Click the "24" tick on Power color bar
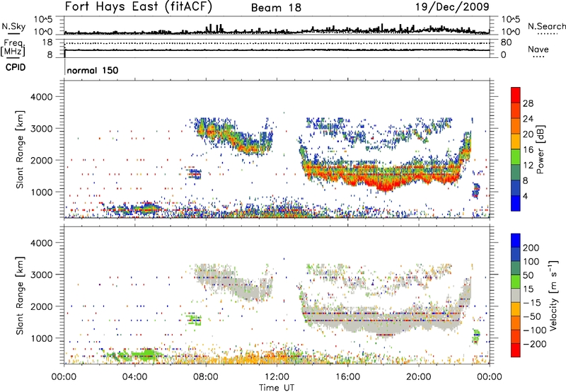The width and height of the screenshot is (566, 392). tap(528, 119)
